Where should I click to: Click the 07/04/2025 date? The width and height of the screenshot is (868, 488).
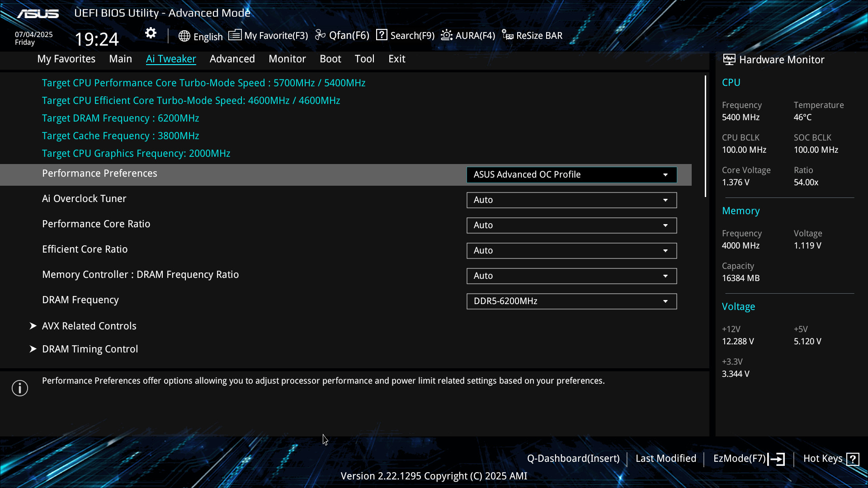34,34
